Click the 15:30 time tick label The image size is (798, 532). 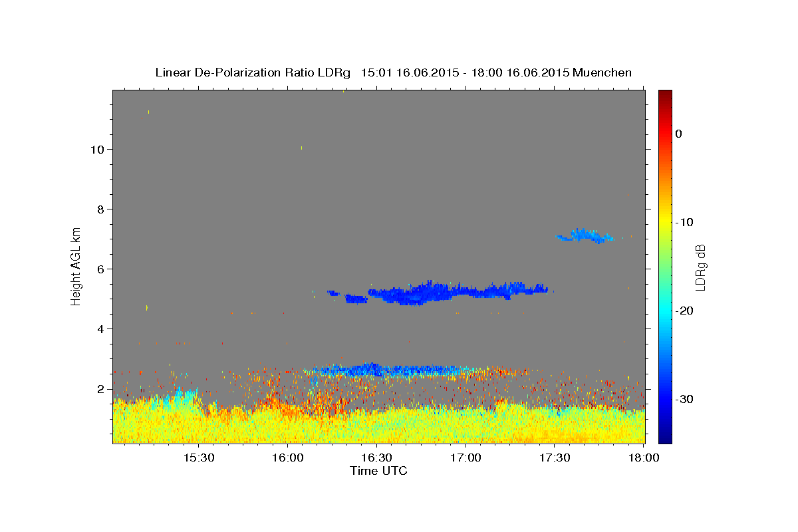tap(198, 458)
